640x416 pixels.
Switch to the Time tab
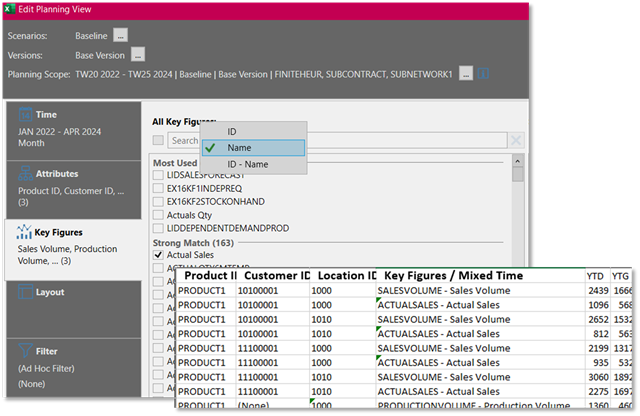[74, 130]
